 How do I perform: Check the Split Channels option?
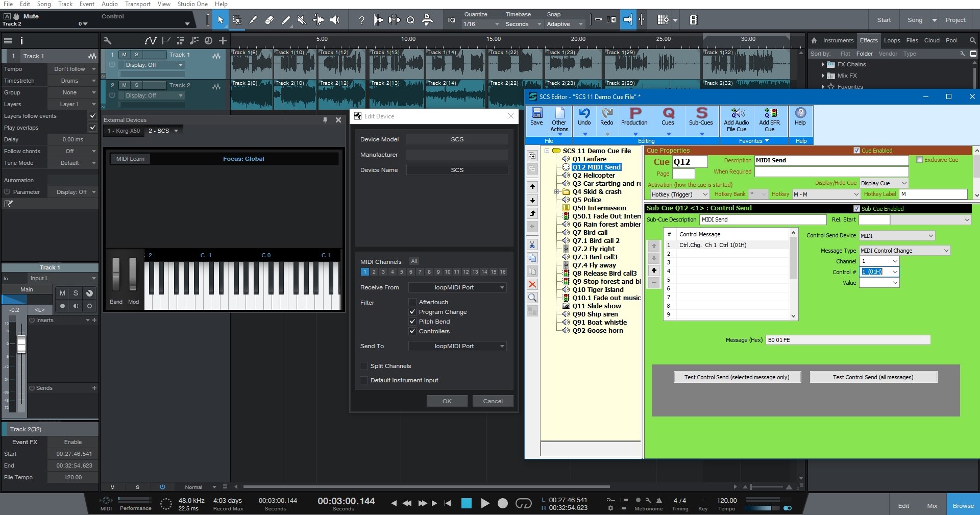[x=364, y=366]
